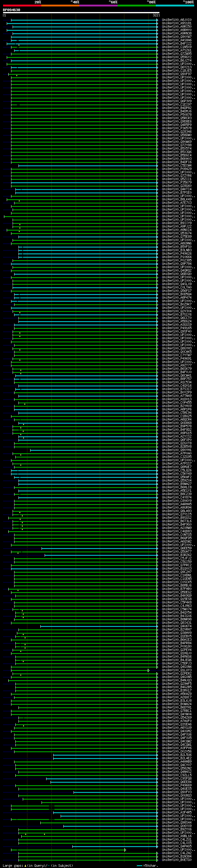
Task: Click the UniRef100_Q4PAG5 sequence label
Action: tap(177, 846)
